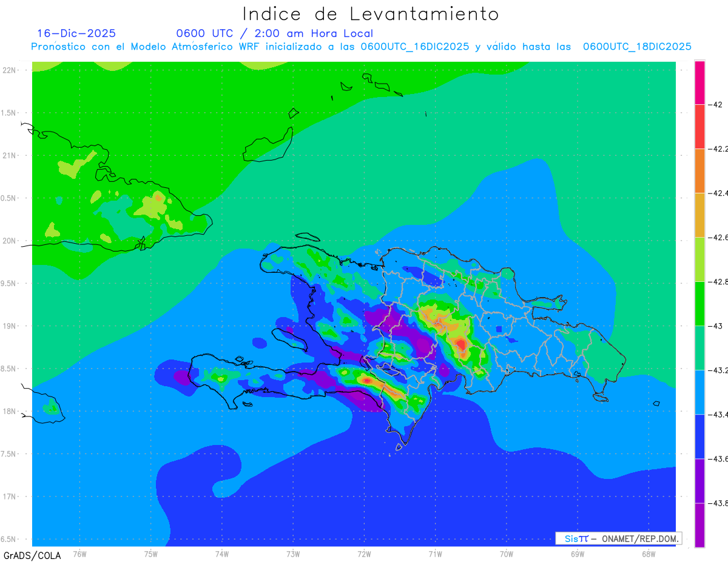This screenshot has width=728, height=562.
Task: Click the "21N" latitude label
Action: pos(9,155)
